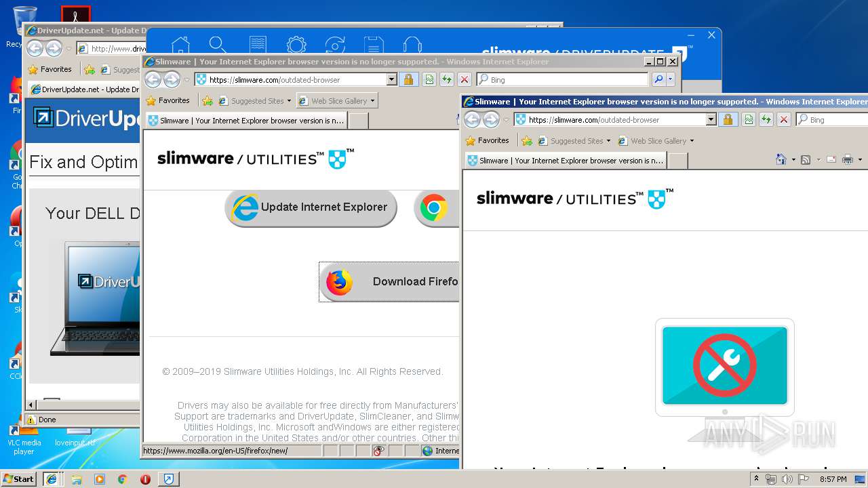This screenshot has width=868, height=488.
Task: Open the Windows Start menu
Action: point(18,479)
